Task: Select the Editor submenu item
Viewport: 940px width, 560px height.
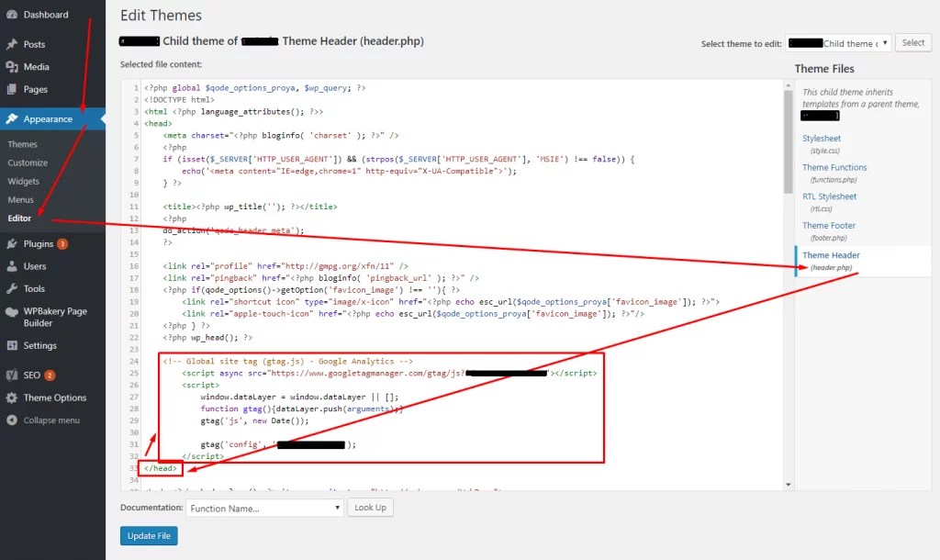Action: (20, 218)
